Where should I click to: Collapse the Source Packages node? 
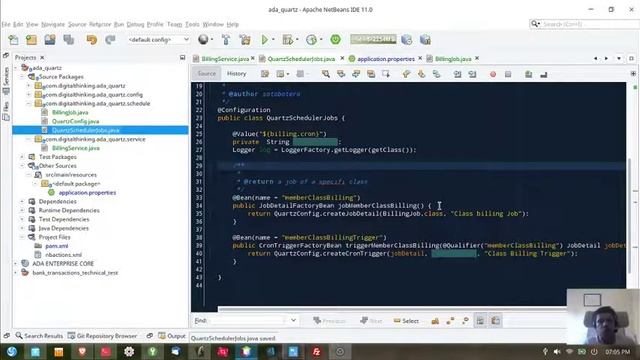[x=22, y=77]
